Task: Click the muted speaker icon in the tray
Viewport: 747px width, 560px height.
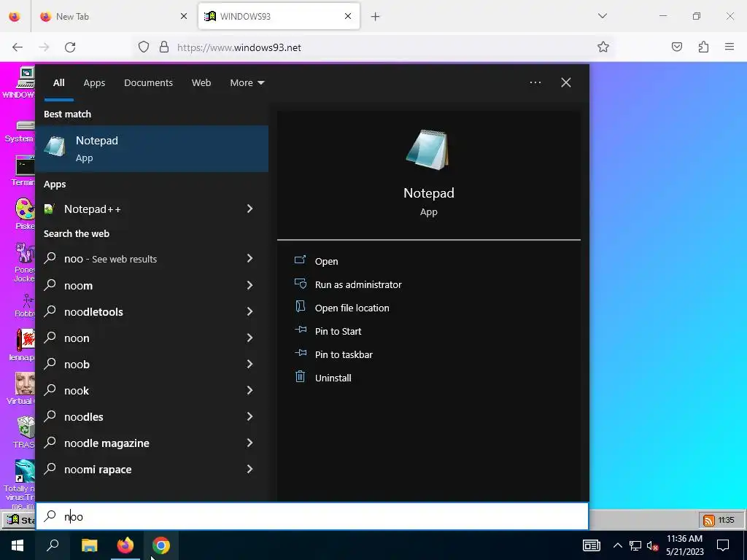Action: [x=653, y=545]
